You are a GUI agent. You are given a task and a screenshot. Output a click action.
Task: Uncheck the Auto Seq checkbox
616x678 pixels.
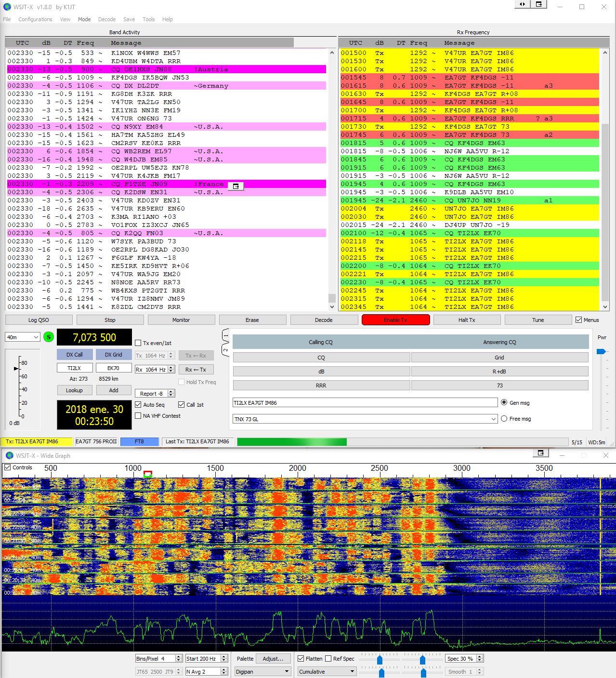pos(138,405)
